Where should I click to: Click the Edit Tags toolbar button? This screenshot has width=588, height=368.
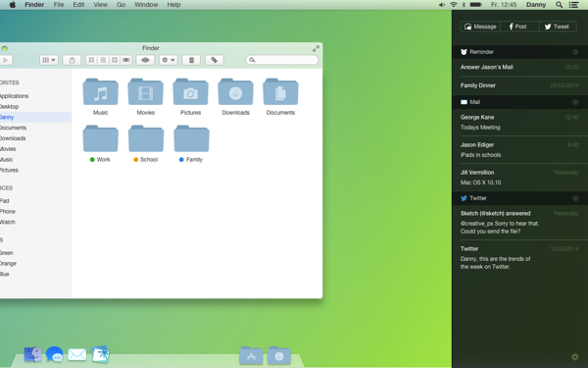coord(215,60)
